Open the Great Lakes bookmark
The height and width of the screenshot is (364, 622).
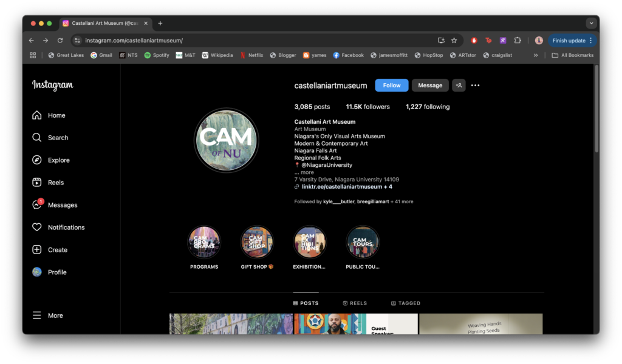[66, 55]
